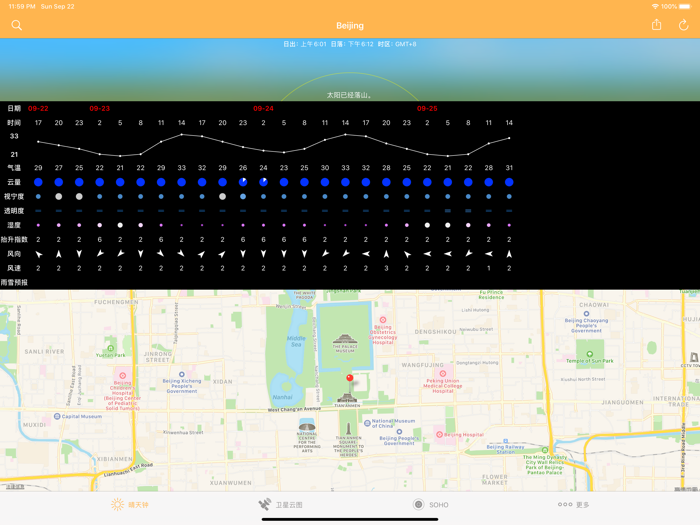Tap Beijing People's Government marker
Viewport: 700px width, 525px height.
tap(399, 432)
